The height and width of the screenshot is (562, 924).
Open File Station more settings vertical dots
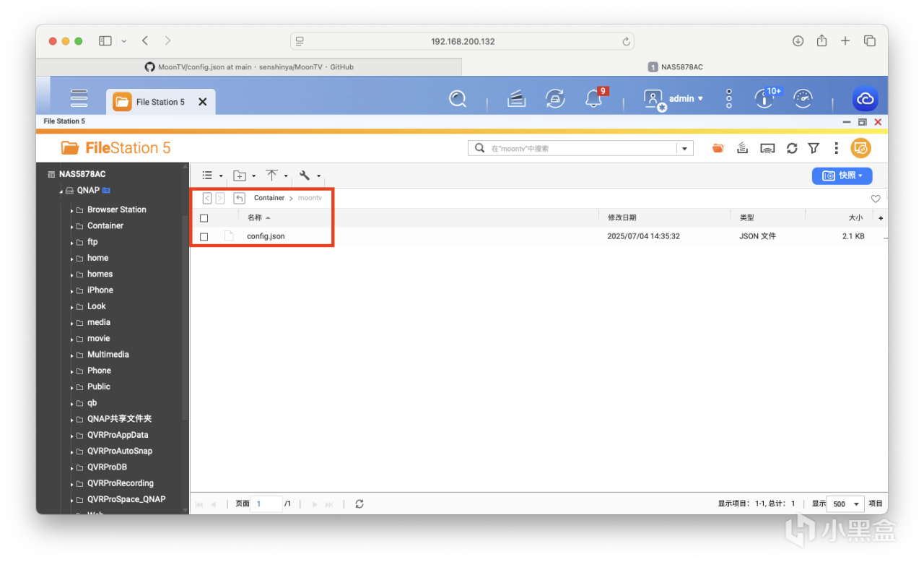coord(836,148)
